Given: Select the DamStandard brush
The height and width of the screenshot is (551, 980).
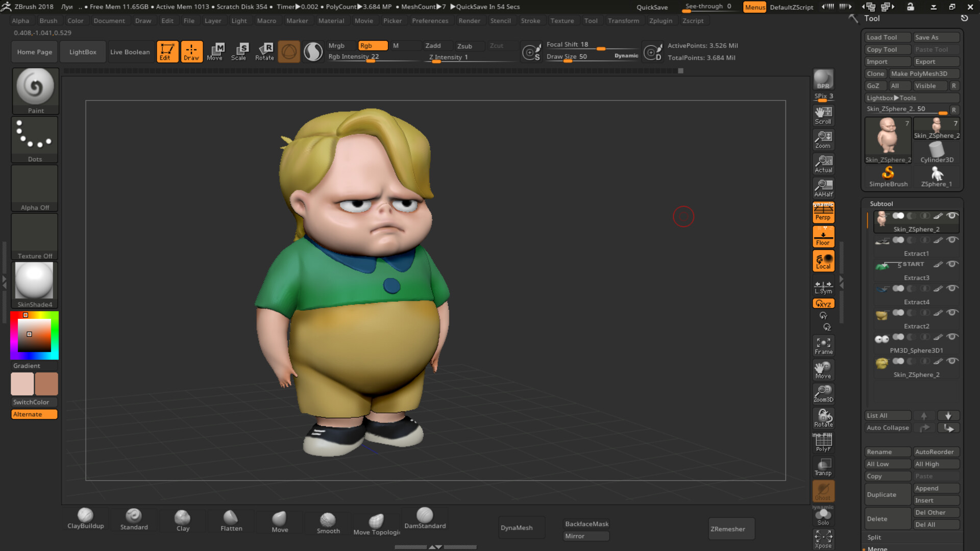Looking at the screenshot, I should click(x=425, y=518).
